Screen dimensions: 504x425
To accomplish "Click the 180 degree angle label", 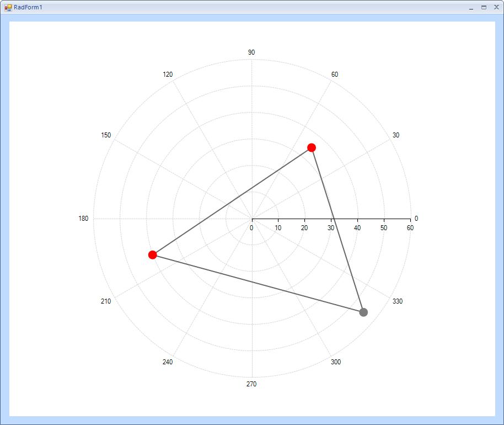I will point(83,219).
